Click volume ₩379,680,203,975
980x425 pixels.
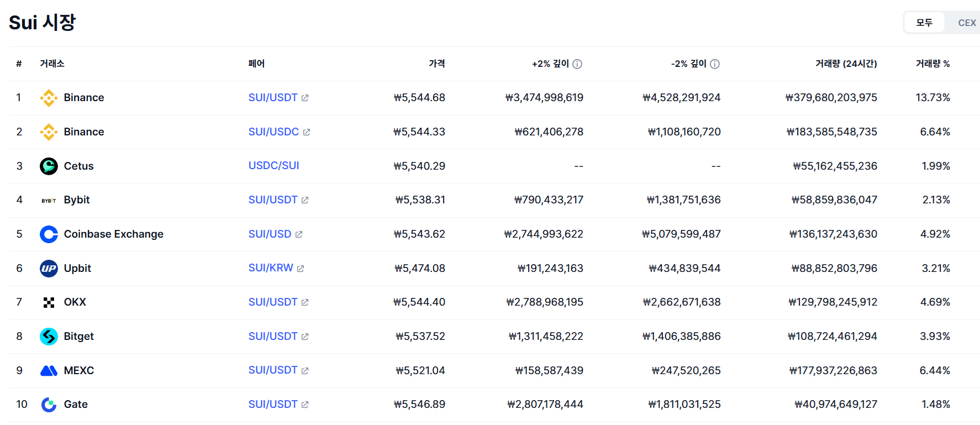pos(831,97)
